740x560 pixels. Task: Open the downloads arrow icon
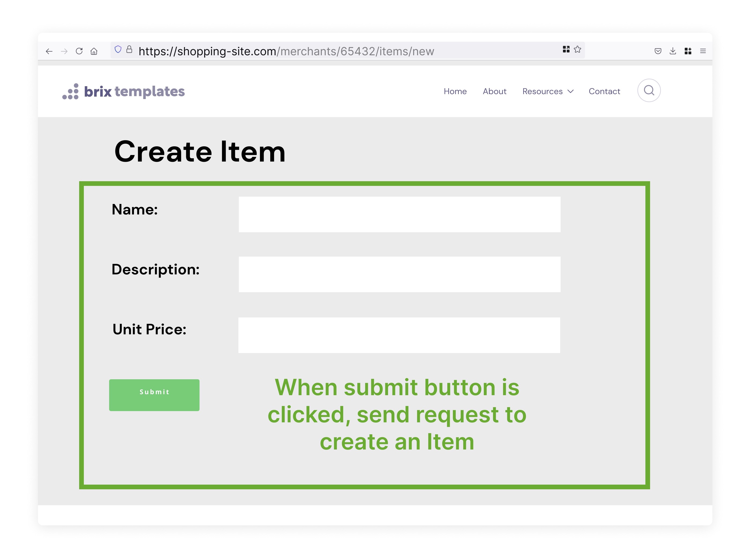pos(673,51)
